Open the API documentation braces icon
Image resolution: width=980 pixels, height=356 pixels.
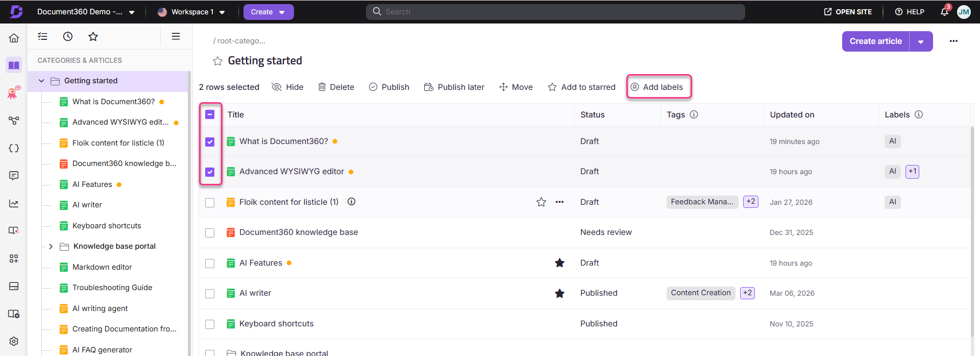click(x=14, y=148)
